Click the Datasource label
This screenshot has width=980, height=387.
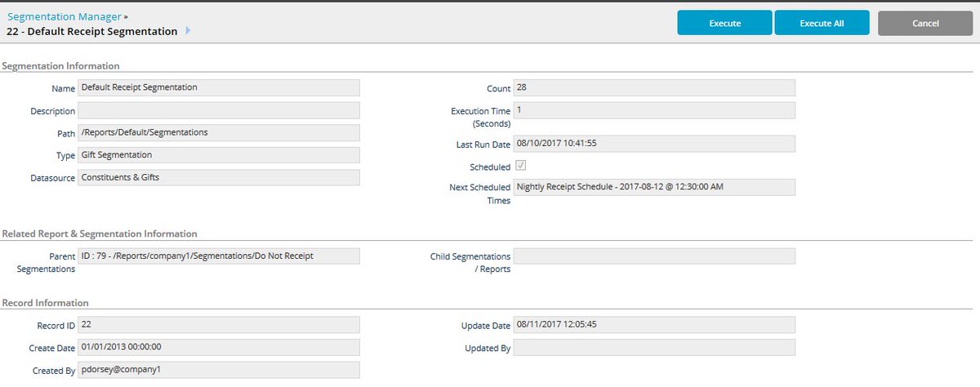[53, 178]
